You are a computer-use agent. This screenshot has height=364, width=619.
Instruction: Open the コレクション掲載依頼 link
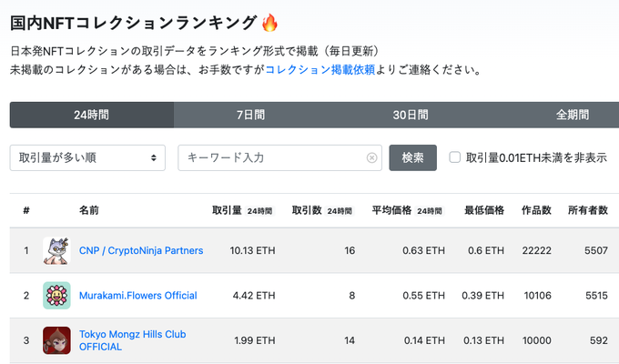[320, 70]
